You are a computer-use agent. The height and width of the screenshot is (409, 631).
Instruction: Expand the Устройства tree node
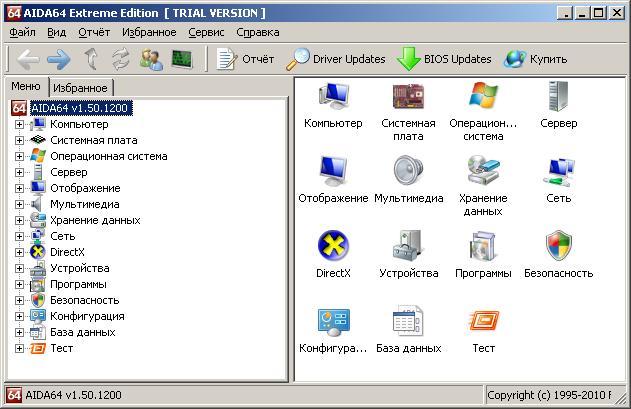19,269
